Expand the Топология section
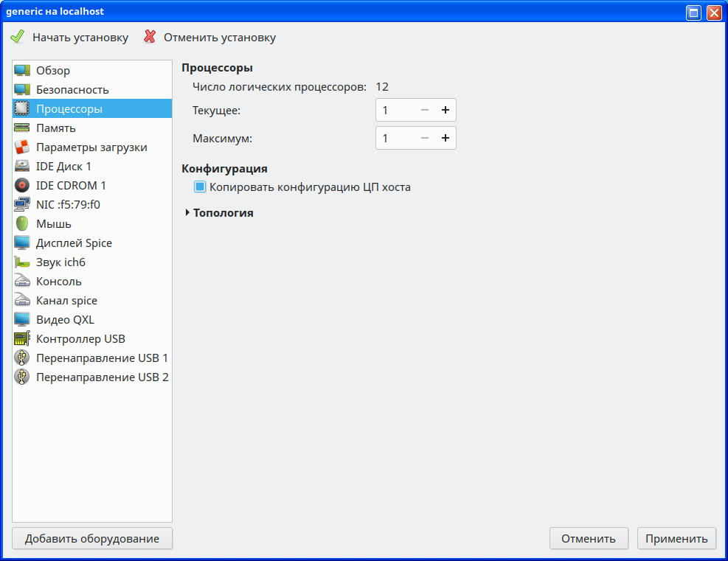728x561 pixels. 187,212
